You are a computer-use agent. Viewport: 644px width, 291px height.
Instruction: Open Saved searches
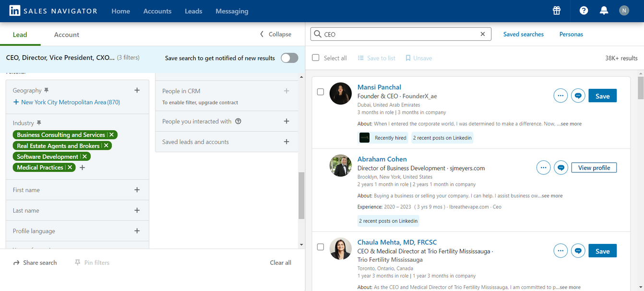click(524, 34)
